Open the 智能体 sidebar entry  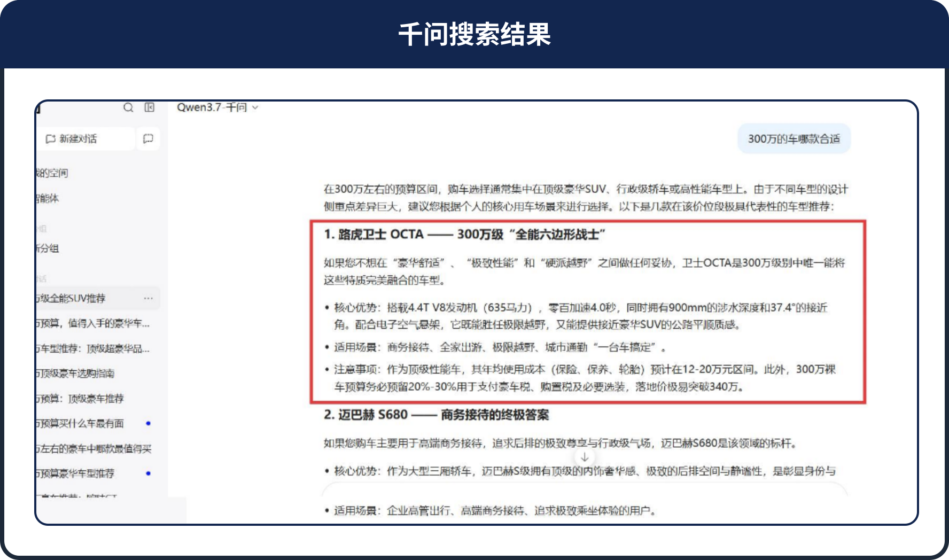pos(48,198)
